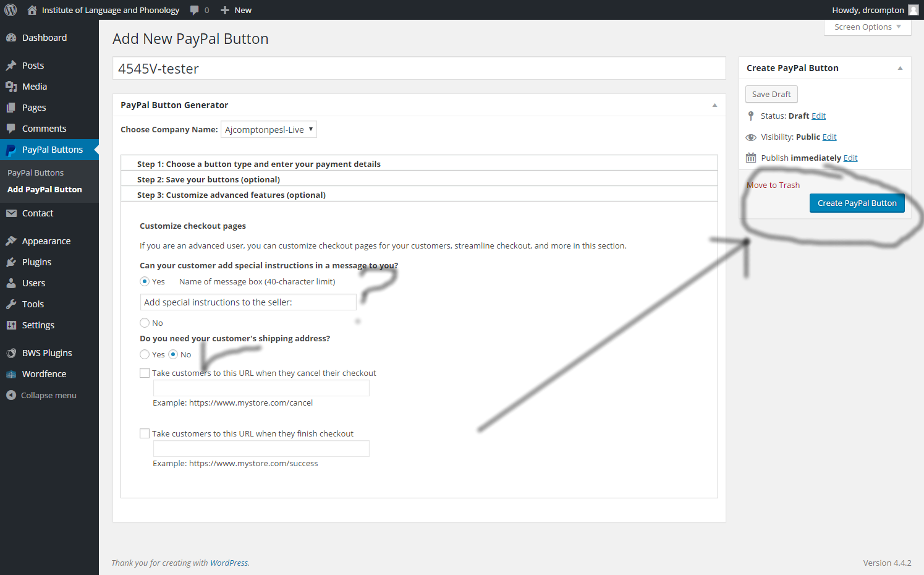Viewport: 924px width, 575px height.
Task: Click the Status pin icon
Action: [x=751, y=116]
